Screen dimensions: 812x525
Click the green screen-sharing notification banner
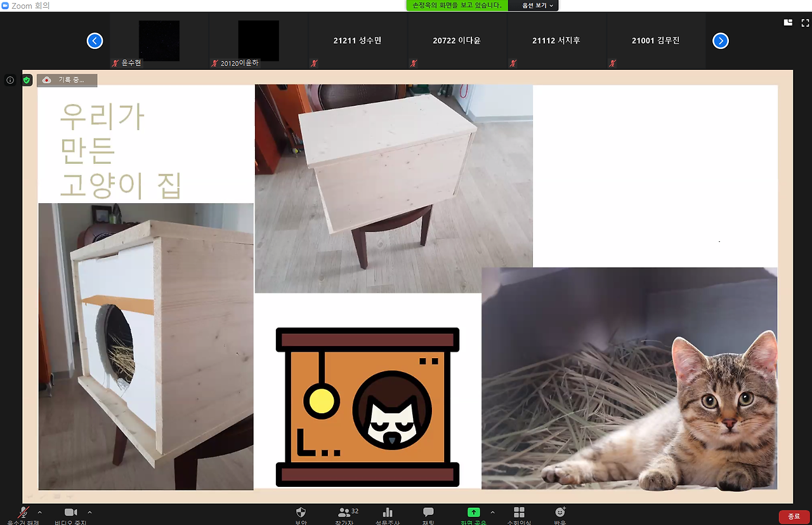[x=457, y=5]
